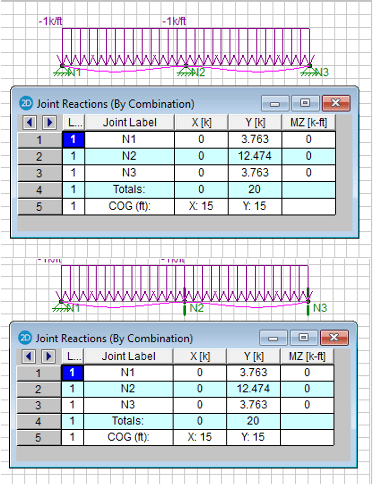This screenshot has width=375, height=484.
Task: Go to next combination in upper reactions window
Action: (x=49, y=122)
